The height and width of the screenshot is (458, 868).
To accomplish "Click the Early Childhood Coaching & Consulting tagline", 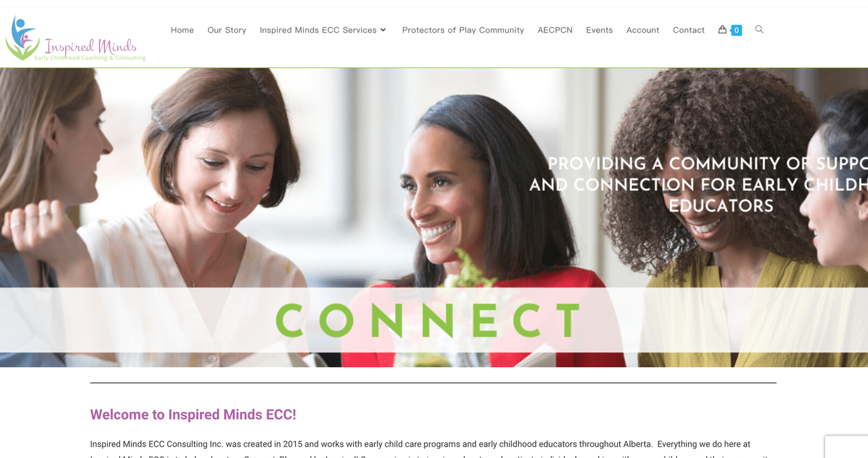I will point(90,58).
